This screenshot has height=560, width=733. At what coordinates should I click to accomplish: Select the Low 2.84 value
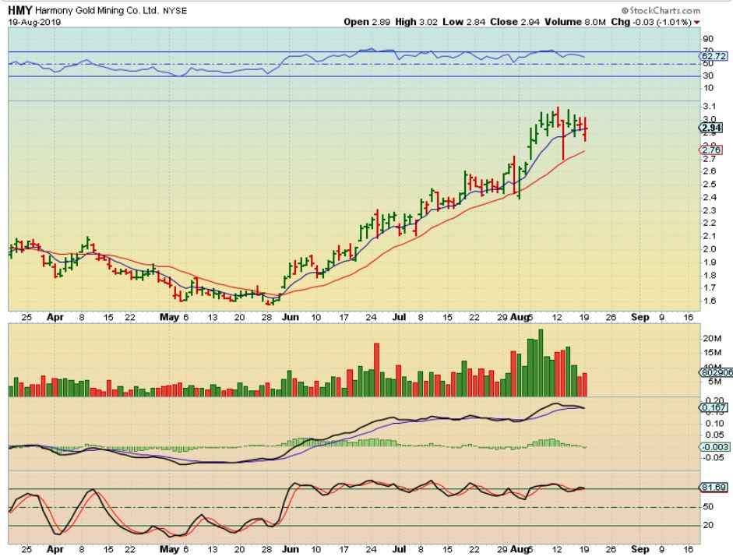tap(463, 22)
